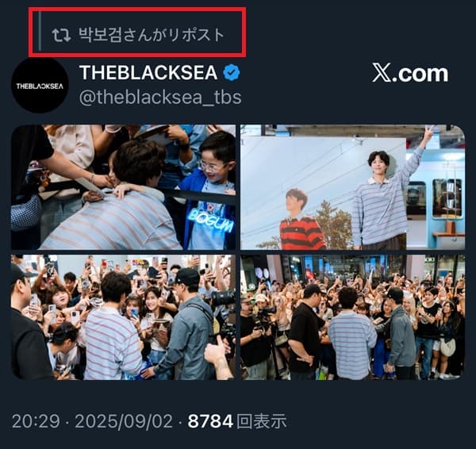Open the @theblacksea_tbs handle
The image size is (476, 449).
coord(160,98)
